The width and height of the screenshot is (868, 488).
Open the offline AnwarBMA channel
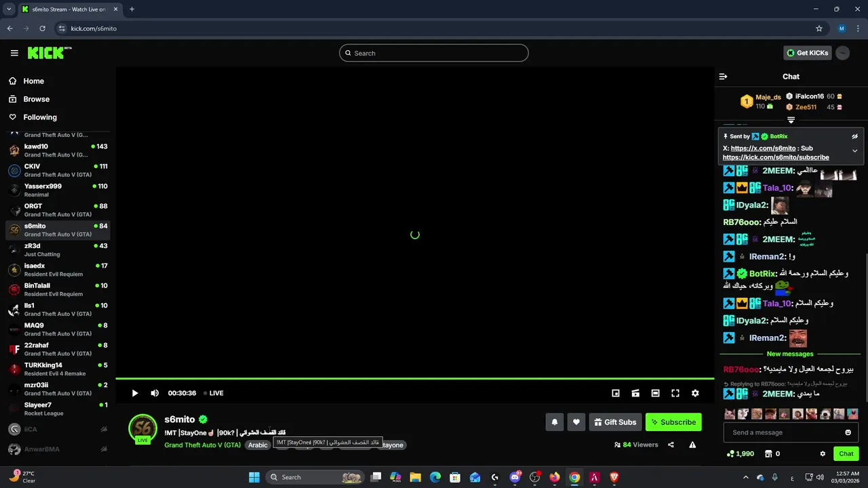tap(58, 449)
